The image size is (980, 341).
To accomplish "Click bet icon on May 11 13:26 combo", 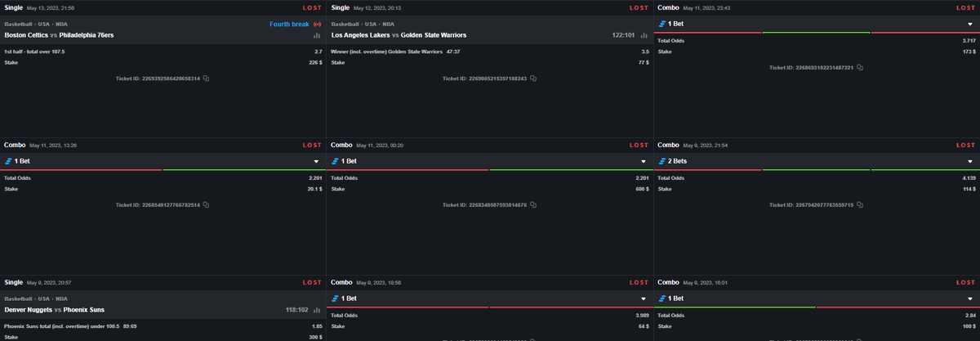I will (8, 161).
